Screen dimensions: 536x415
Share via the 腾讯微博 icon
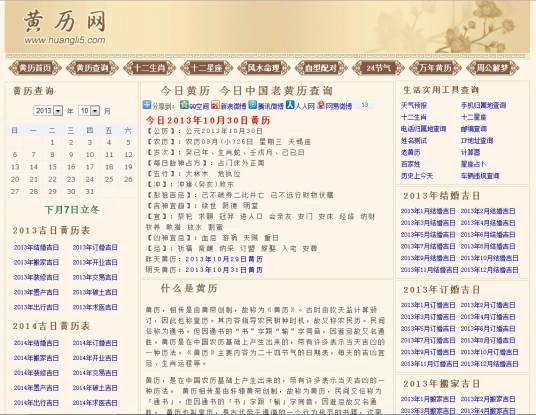click(x=253, y=105)
